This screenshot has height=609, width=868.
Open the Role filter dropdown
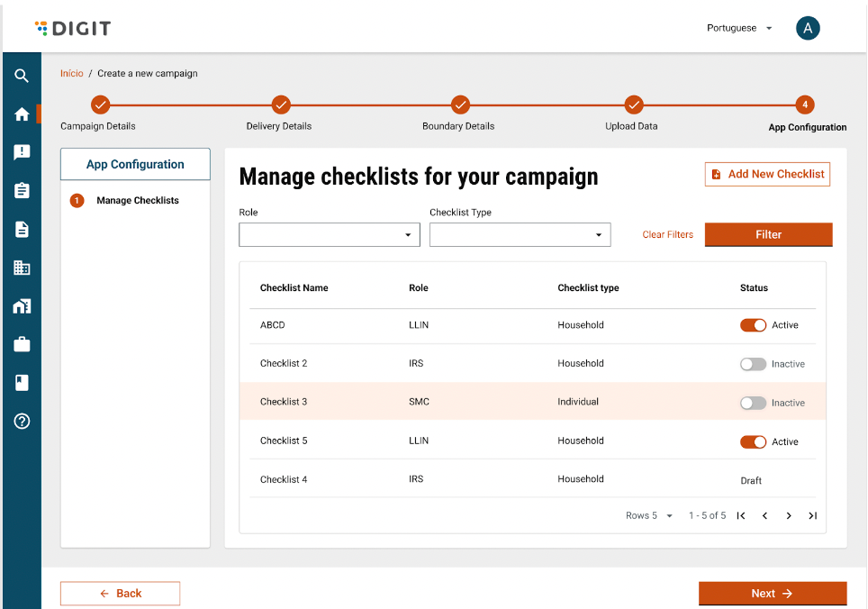330,235
